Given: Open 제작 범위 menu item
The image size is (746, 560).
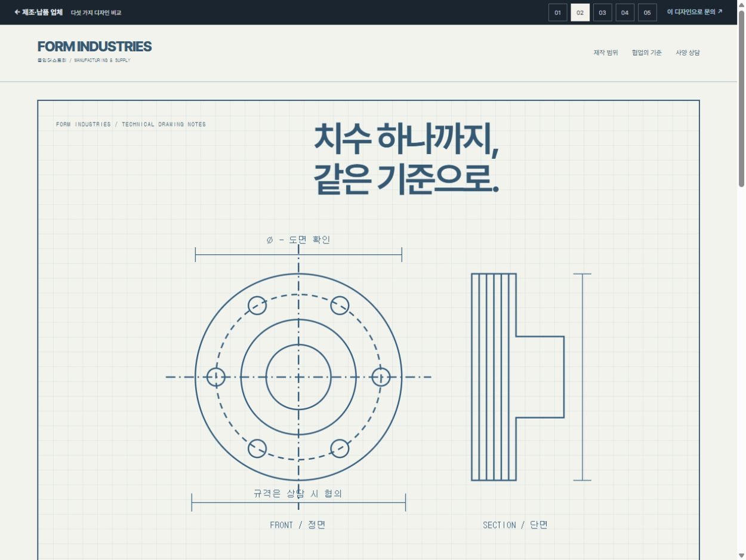Looking at the screenshot, I should [606, 53].
